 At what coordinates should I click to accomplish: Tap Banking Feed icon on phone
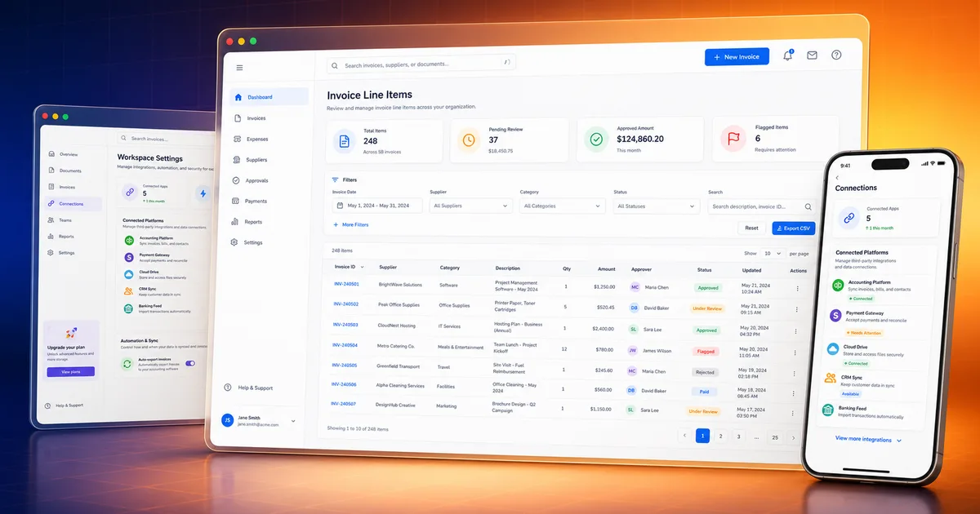827,410
